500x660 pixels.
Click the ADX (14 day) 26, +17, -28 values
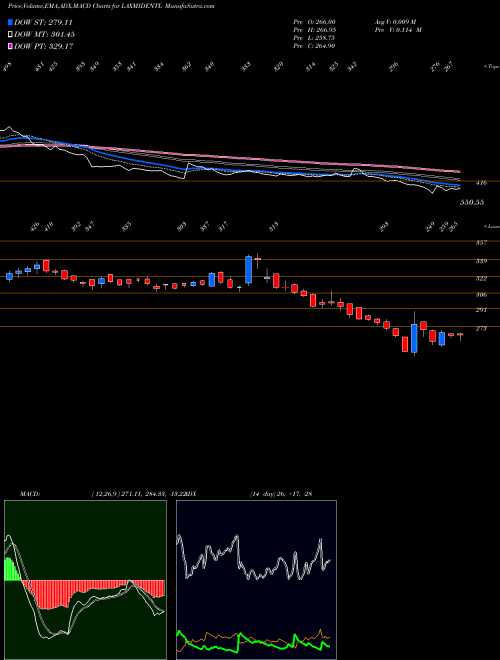point(281,493)
